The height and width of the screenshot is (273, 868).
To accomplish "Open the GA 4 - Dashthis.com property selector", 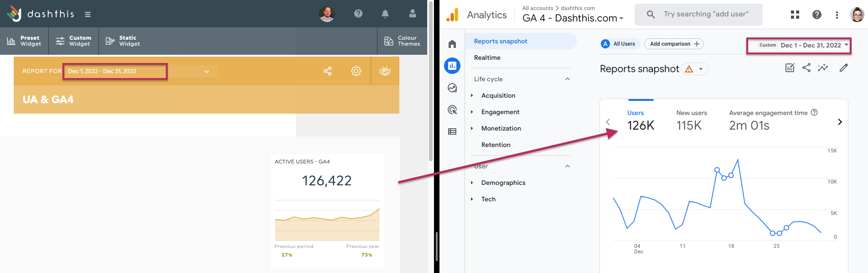I will click(573, 18).
